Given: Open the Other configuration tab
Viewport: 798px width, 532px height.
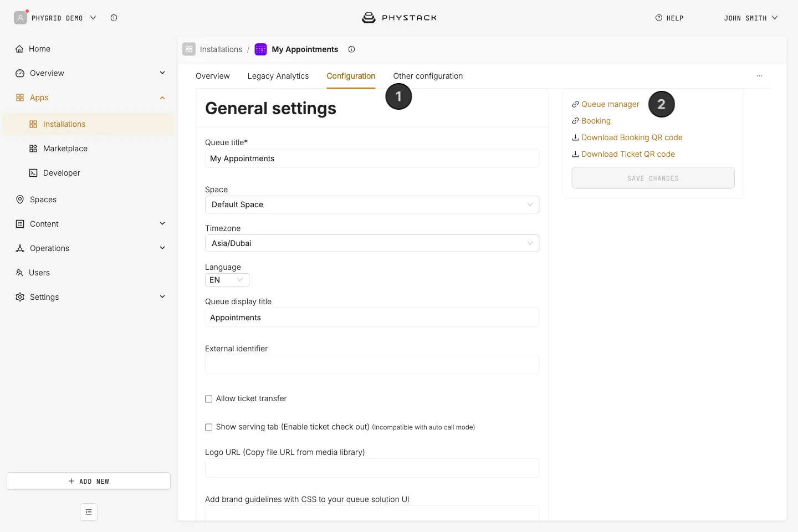Looking at the screenshot, I should (428, 76).
